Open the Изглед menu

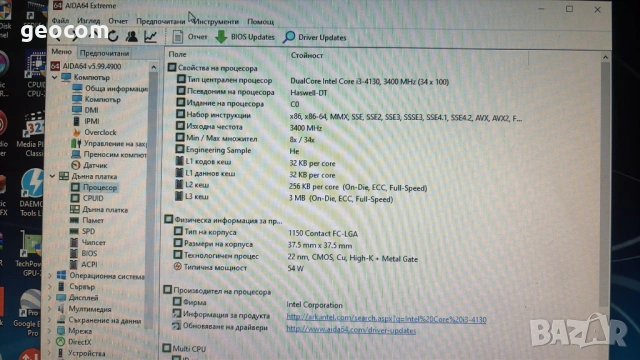point(89,21)
